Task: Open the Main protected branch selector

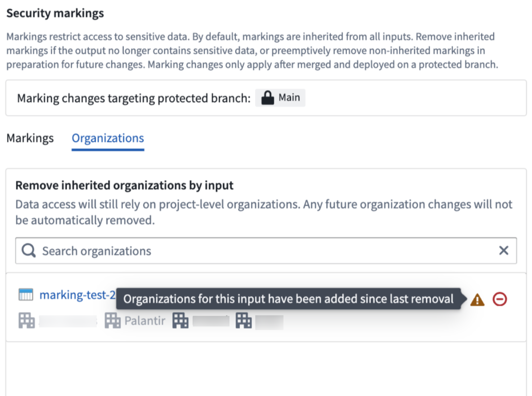Action: click(x=280, y=97)
